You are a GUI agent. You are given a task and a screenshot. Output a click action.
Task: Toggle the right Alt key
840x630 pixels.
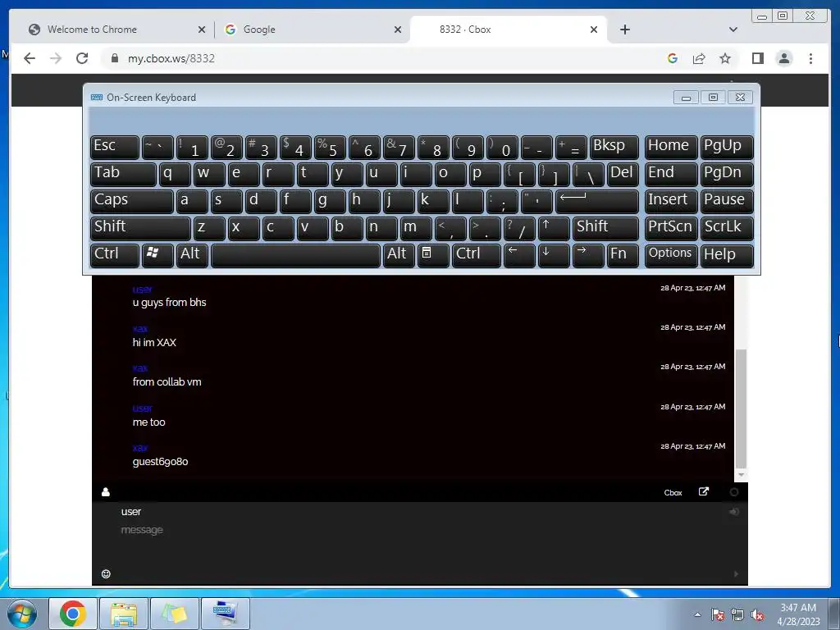[399, 256]
